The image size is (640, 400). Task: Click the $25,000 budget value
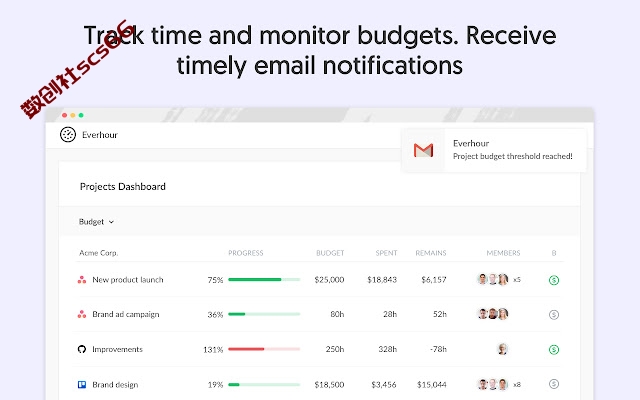coord(329,280)
